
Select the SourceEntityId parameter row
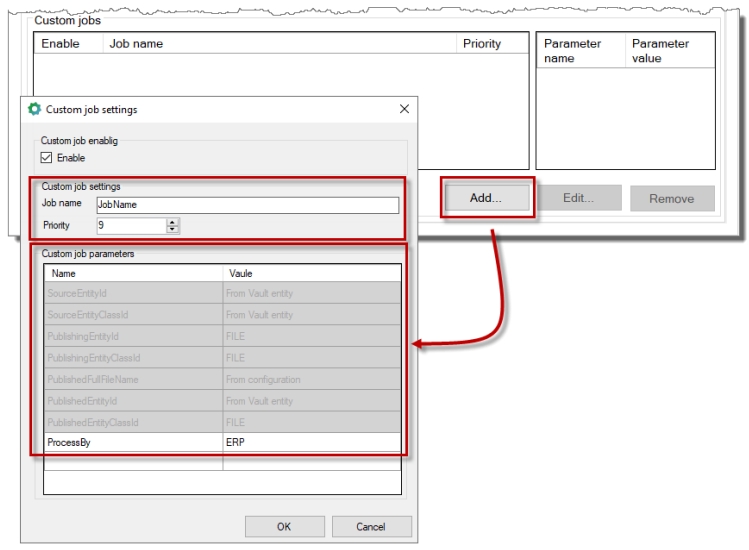click(133, 294)
